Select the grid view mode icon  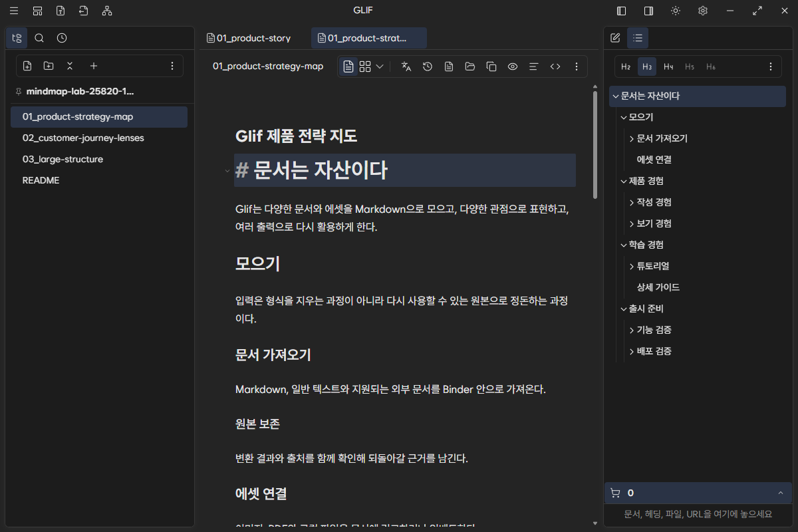click(x=365, y=66)
